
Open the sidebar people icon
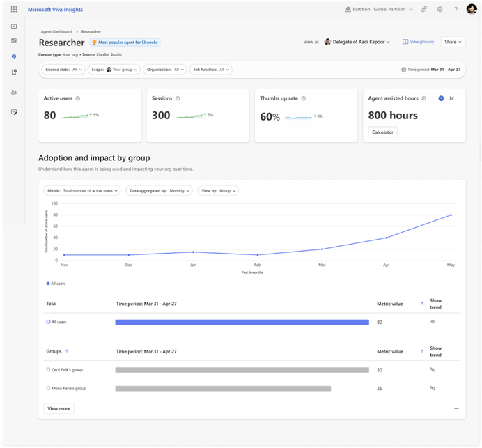click(14, 92)
